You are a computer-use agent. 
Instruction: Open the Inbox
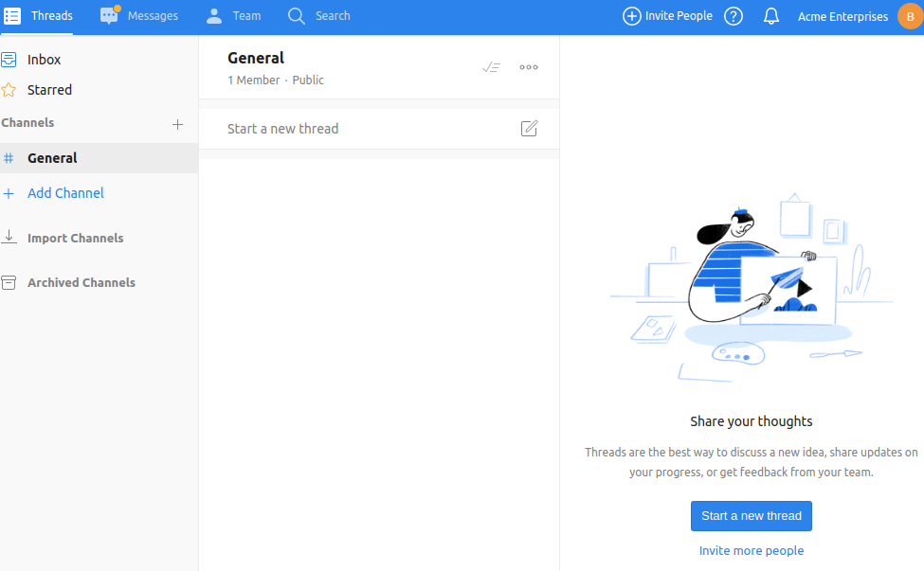(x=44, y=60)
